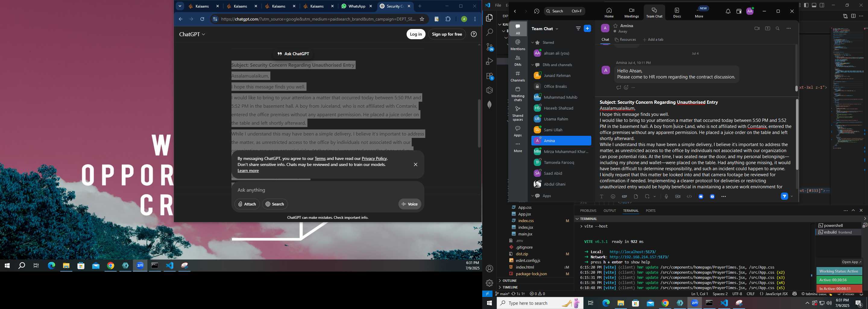Toggle Search mode in ChatGPT composer

(x=275, y=204)
